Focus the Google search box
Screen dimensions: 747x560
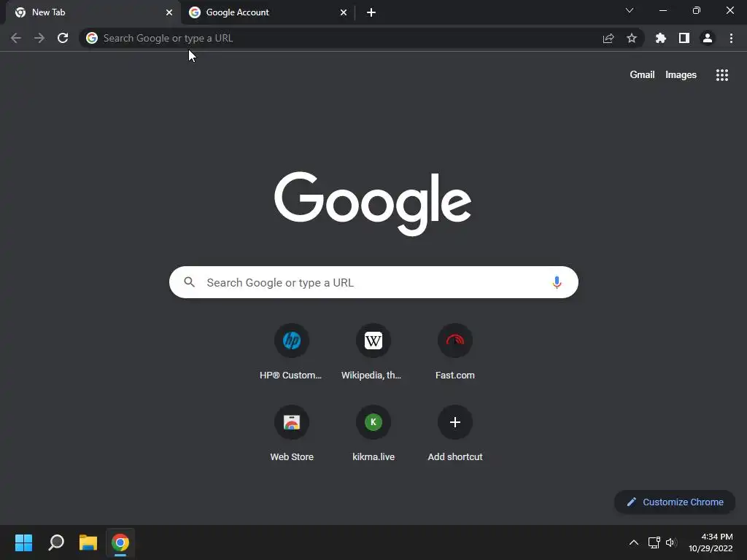point(373,282)
